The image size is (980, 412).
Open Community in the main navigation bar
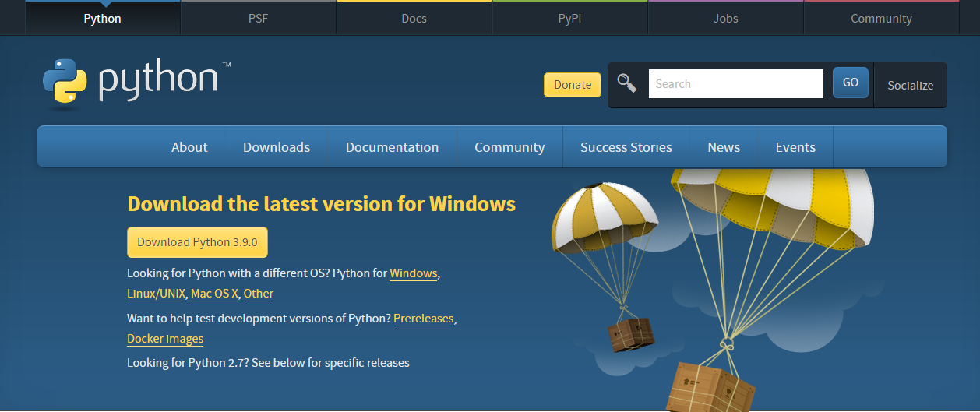point(509,147)
